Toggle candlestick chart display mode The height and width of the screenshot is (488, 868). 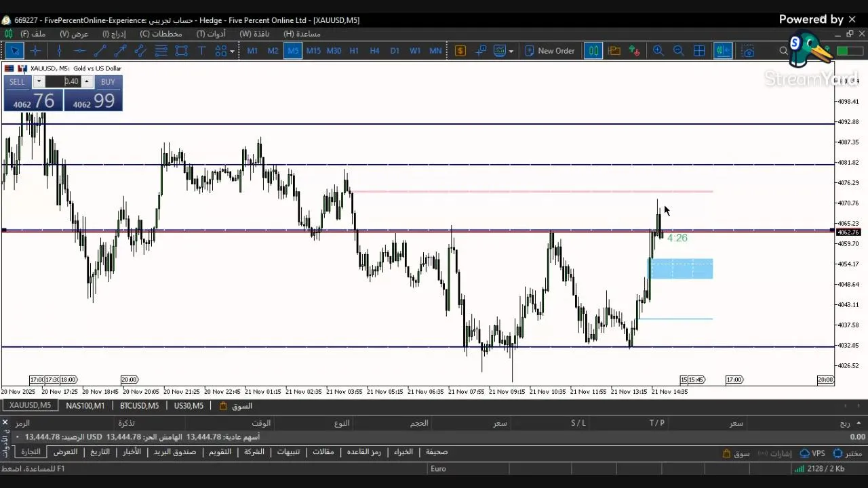tap(593, 51)
